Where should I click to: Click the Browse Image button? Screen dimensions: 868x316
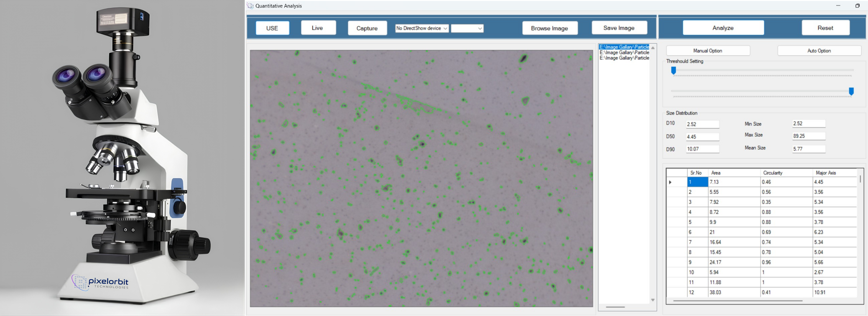pyautogui.click(x=549, y=28)
